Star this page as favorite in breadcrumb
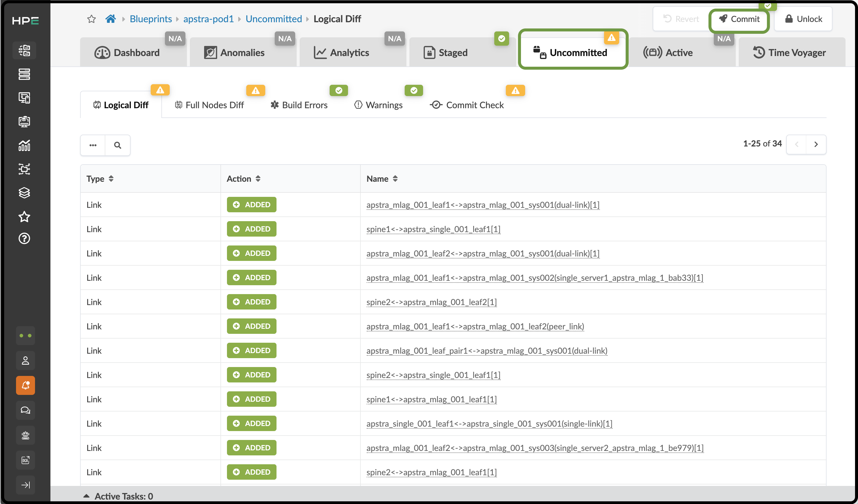 pyautogui.click(x=91, y=19)
